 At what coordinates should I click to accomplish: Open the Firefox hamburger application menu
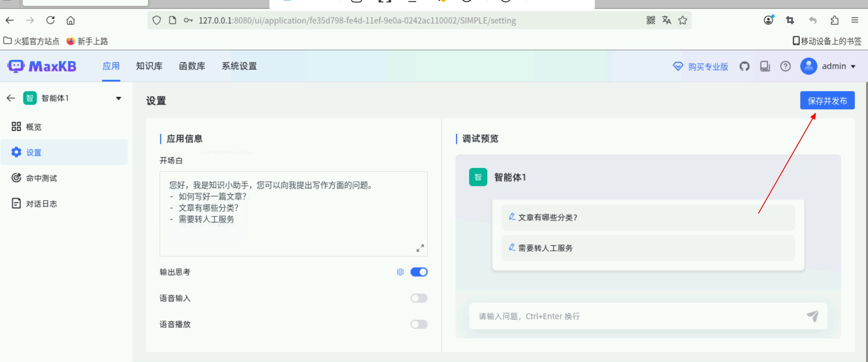point(854,20)
